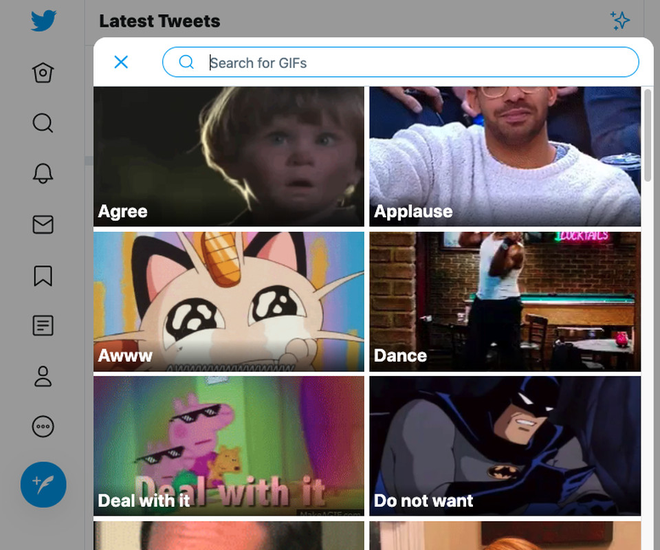Open Bookmarks icon in sidebar
This screenshot has height=550, width=660.
click(43, 275)
